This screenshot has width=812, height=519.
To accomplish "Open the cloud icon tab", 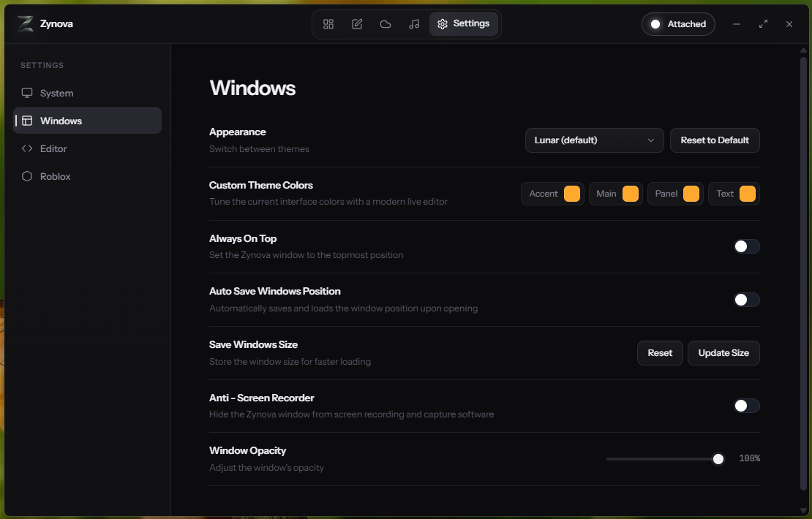I will point(386,24).
